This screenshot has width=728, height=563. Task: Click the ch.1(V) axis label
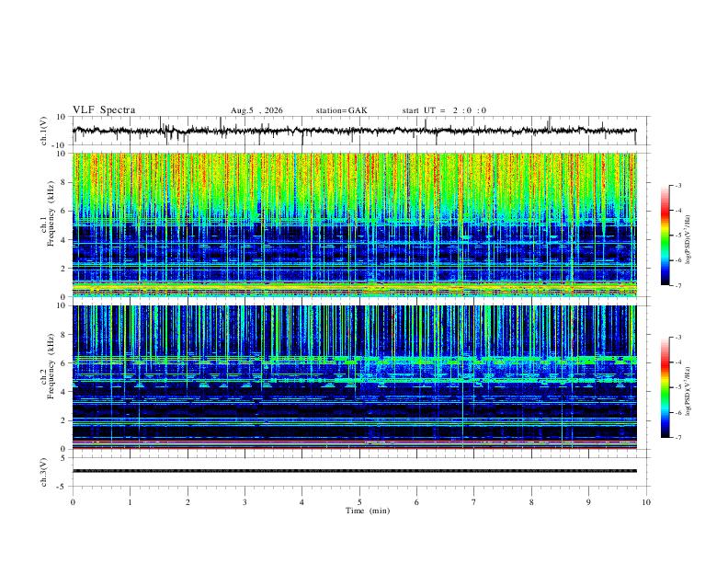(43, 131)
